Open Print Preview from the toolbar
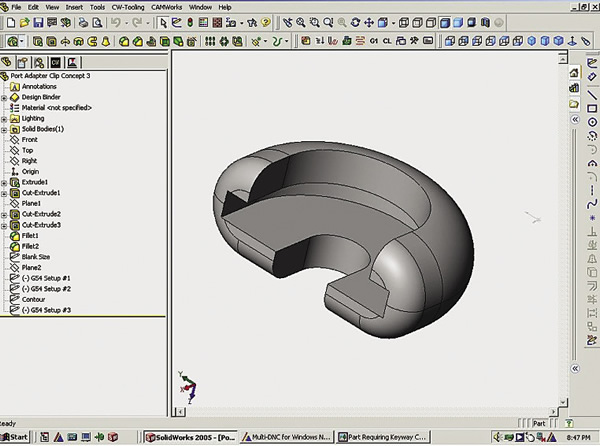This screenshot has width=600, height=446. 97,23
